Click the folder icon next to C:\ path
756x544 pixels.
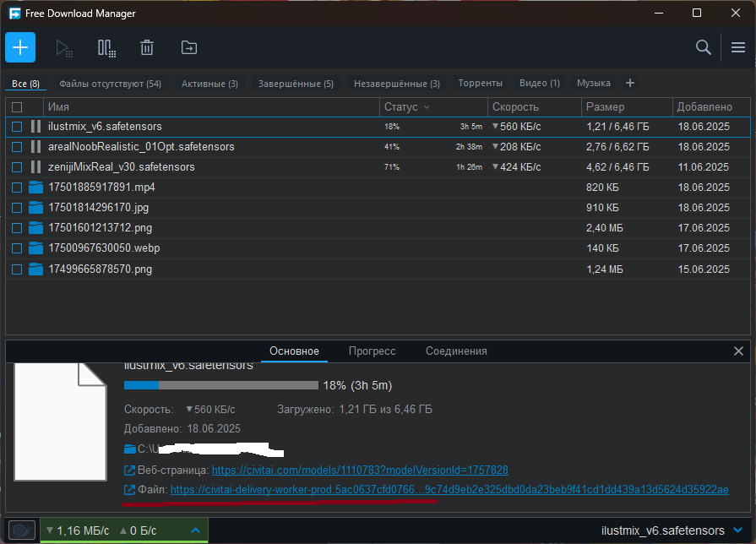[130, 449]
